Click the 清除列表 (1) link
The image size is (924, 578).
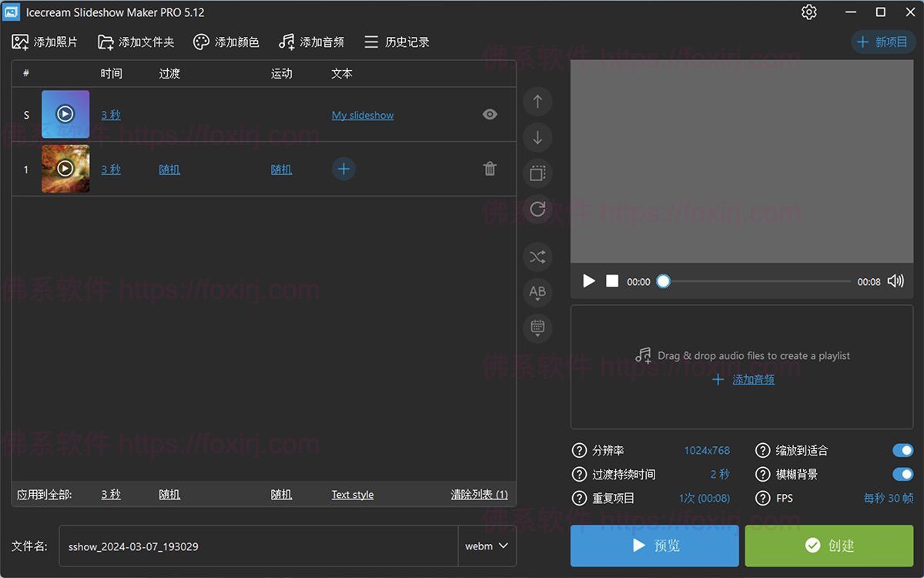(479, 495)
